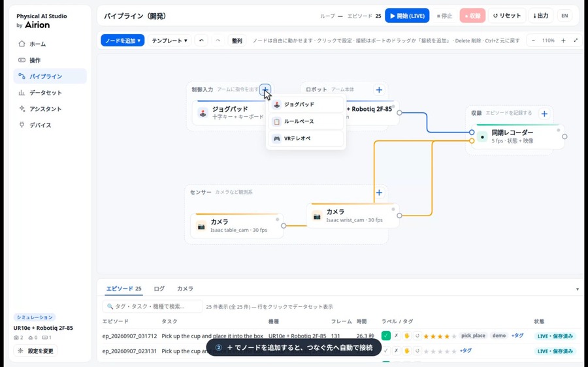Choose ルールベース from the popup menu

tap(306, 121)
